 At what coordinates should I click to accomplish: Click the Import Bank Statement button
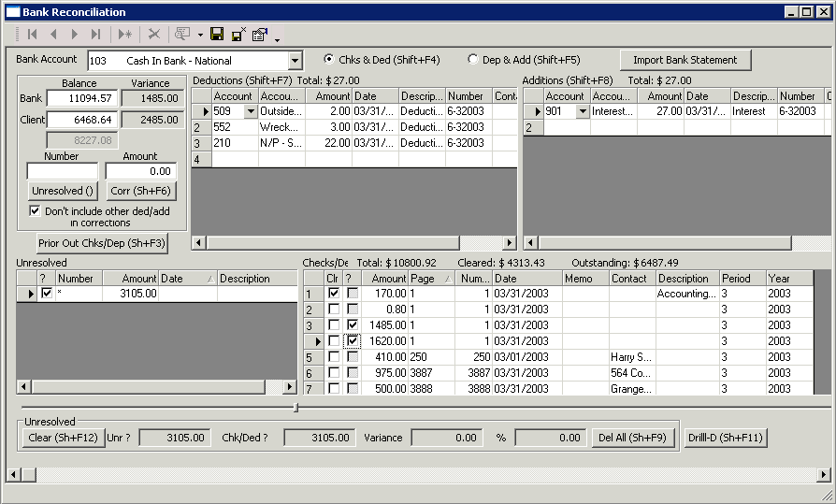[685, 60]
